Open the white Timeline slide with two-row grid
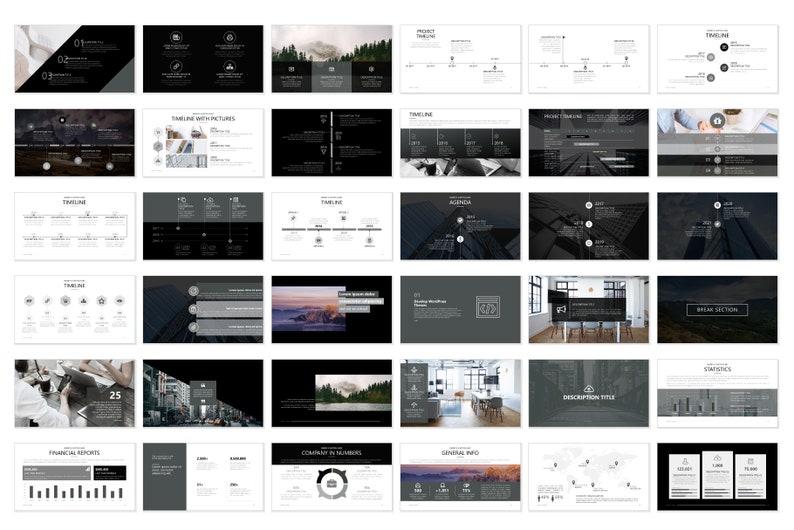This screenshot has height=530, width=794. tap(75, 226)
